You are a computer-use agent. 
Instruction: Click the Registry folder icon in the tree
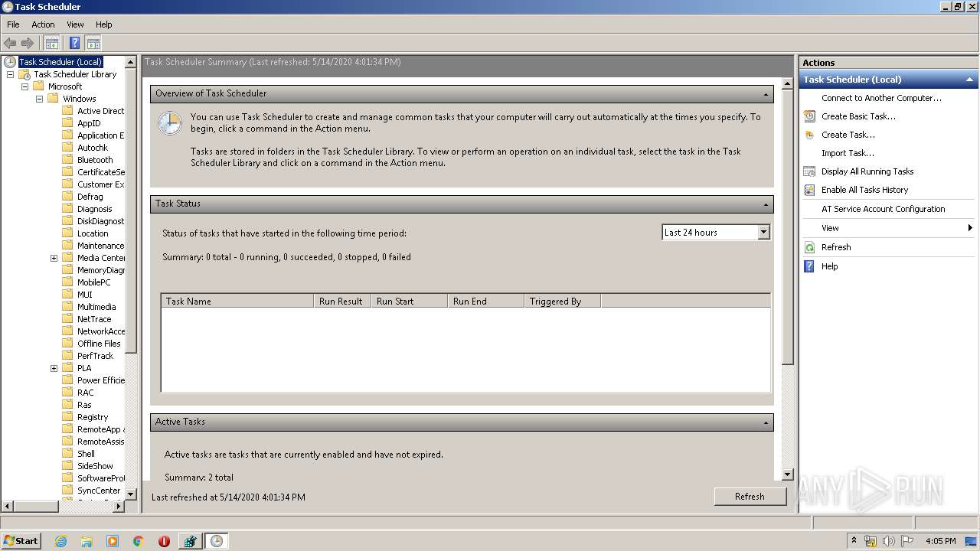67,417
